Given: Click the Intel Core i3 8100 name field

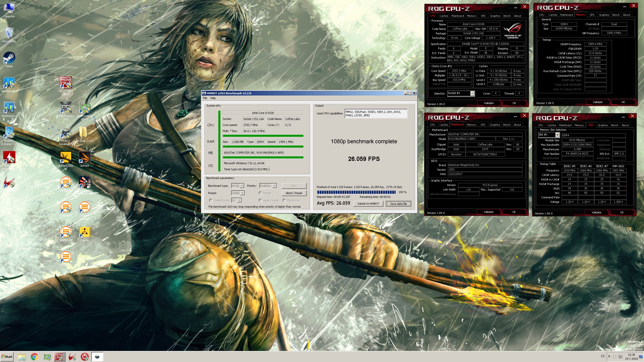Looking at the screenshot, I should click(263, 113).
